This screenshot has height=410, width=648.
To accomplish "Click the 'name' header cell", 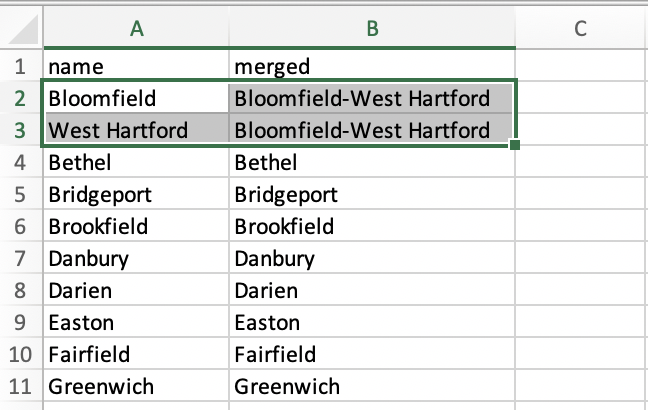I will click(136, 66).
